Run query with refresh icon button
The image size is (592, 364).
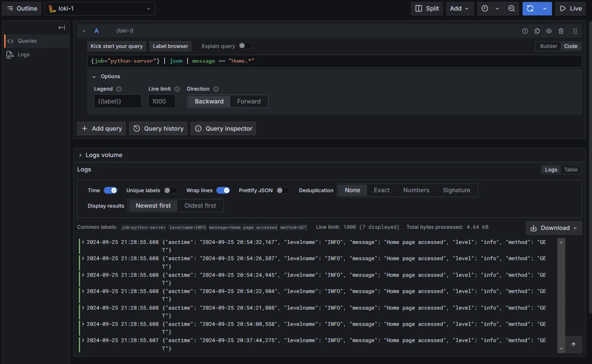coord(530,8)
